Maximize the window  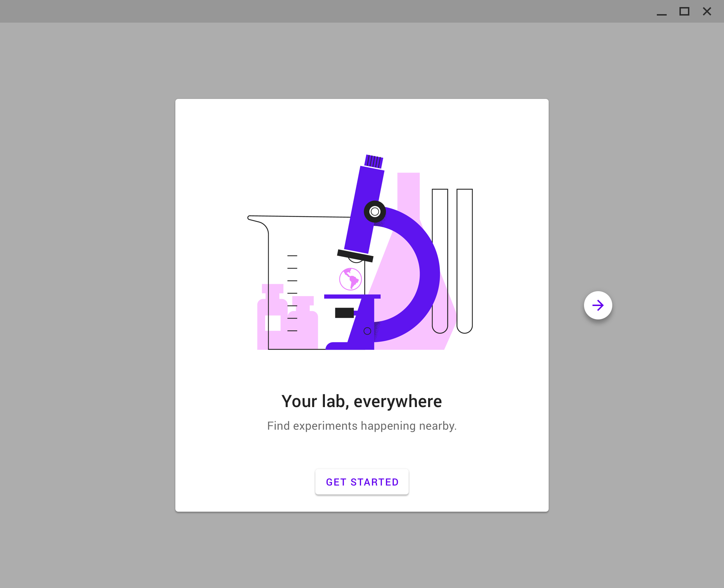coord(684,12)
